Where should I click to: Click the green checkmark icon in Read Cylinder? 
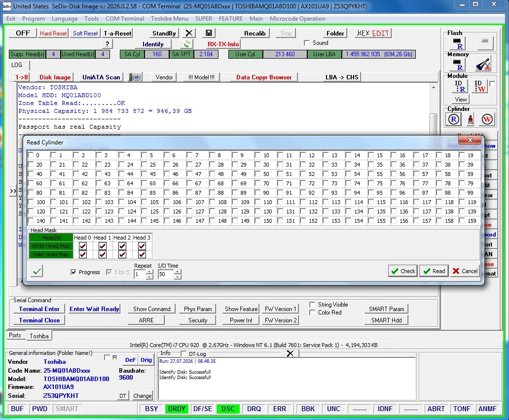[37, 271]
